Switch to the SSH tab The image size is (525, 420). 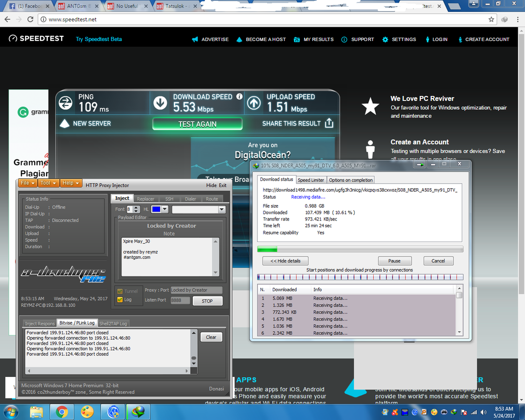tap(169, 199)
